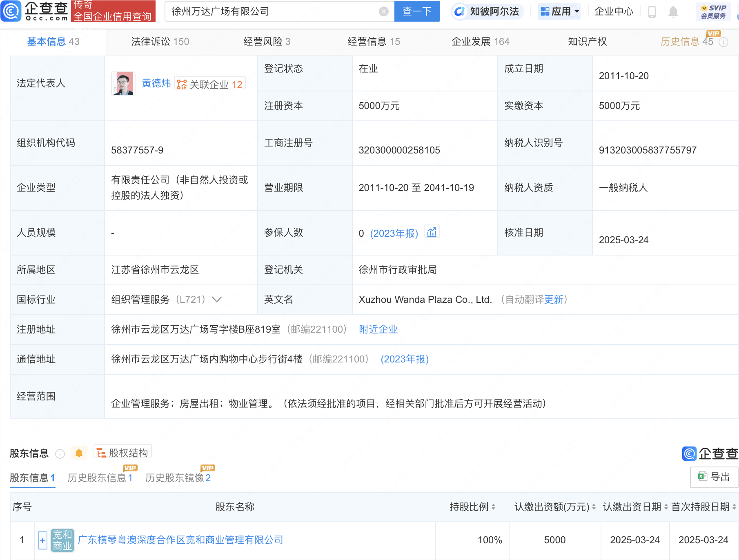Switch to the 历史信息 tab

(687, 42)
